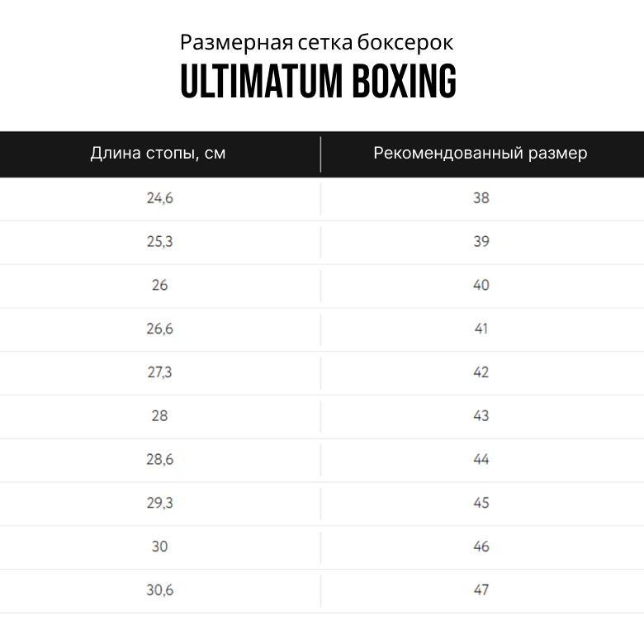The image size is (644, 644).
Task: Click recommended size 45
Action: tap(481, 503)
